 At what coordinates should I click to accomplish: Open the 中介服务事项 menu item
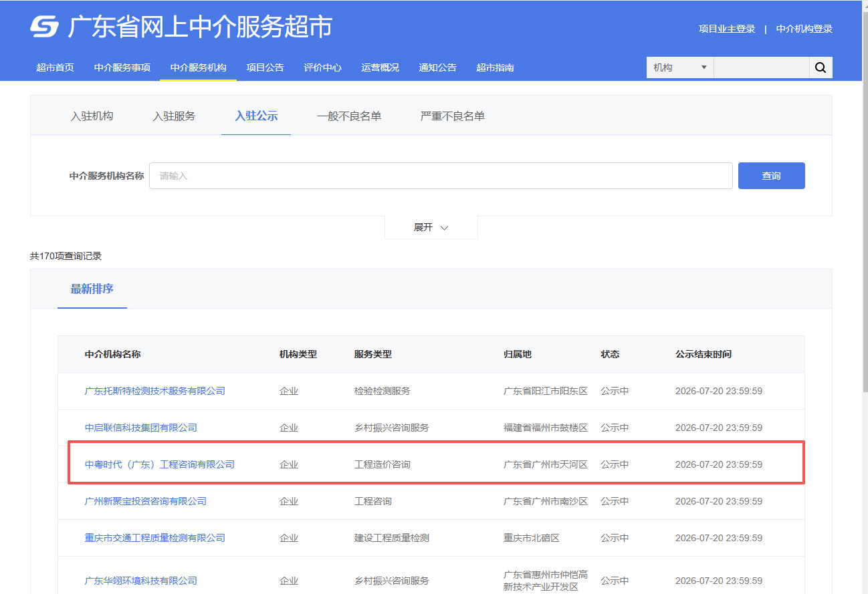coord(122,67)
